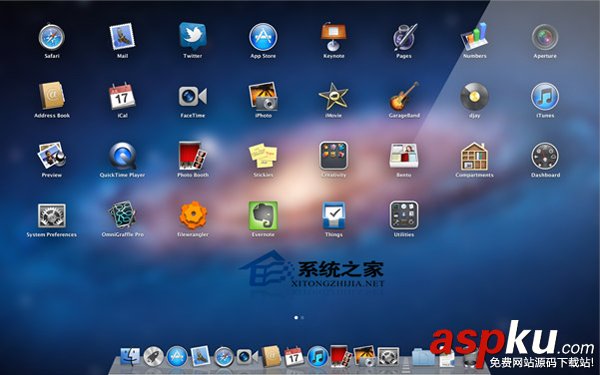
Task: Click Finder in the Dock
Action: (130, 356)
